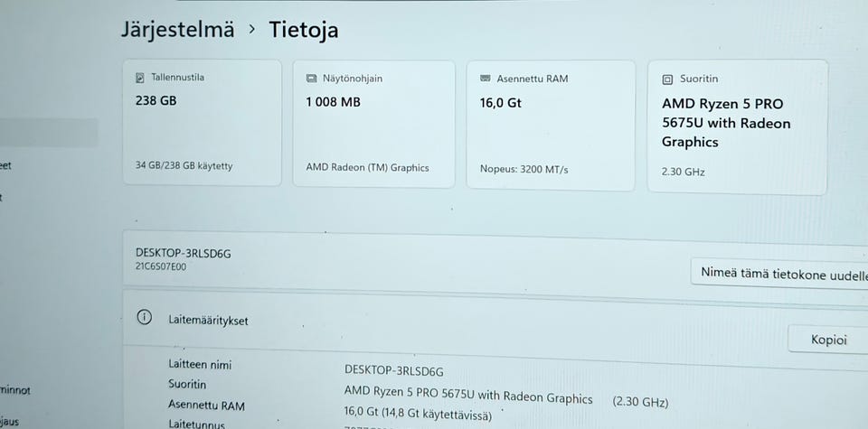The width and height of the screenshot is (868, 429).
Task: Click model number 21C6S07E00
Action: click(x=161, y=266)
